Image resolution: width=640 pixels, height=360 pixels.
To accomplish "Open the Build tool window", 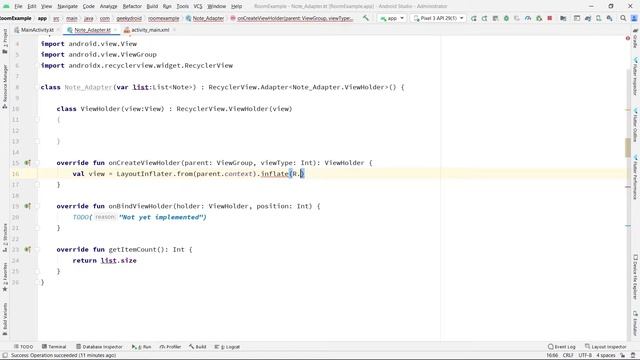I will (198, 347).
